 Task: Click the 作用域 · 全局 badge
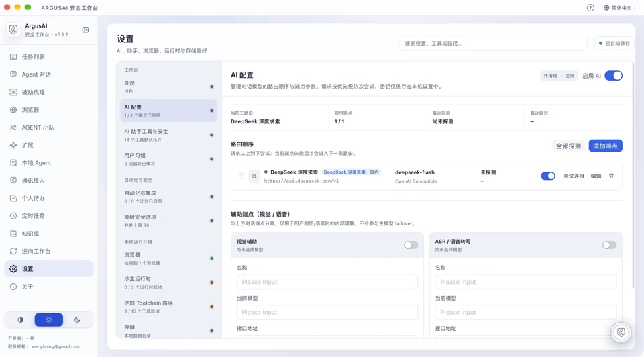click(x=559, y=76)
